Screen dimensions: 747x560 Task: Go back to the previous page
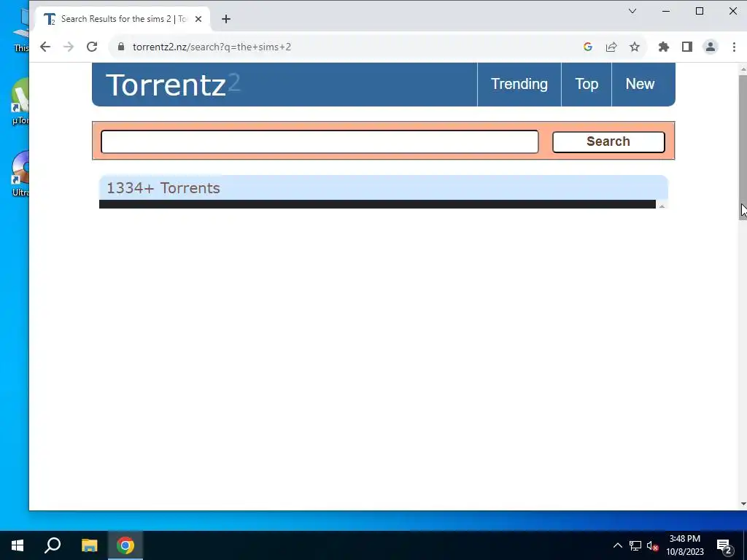point(45,47)
